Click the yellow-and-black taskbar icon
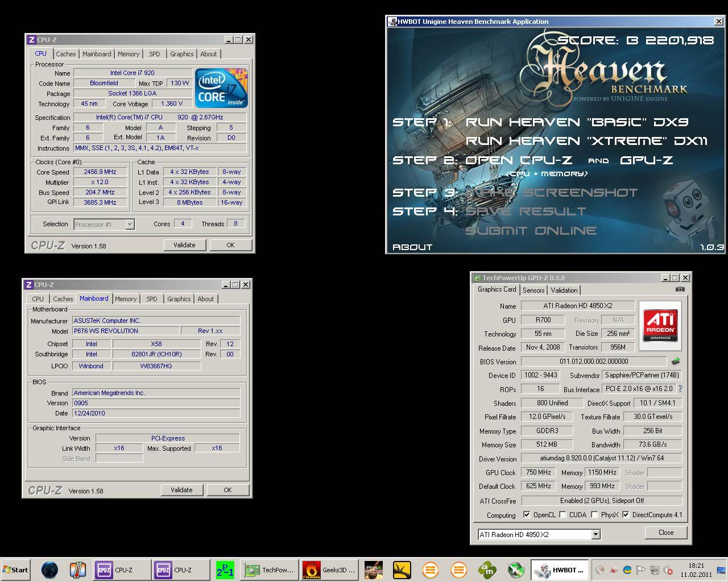Image resolution: width=728 pixels, height=582 pixels. click(402, 569)
